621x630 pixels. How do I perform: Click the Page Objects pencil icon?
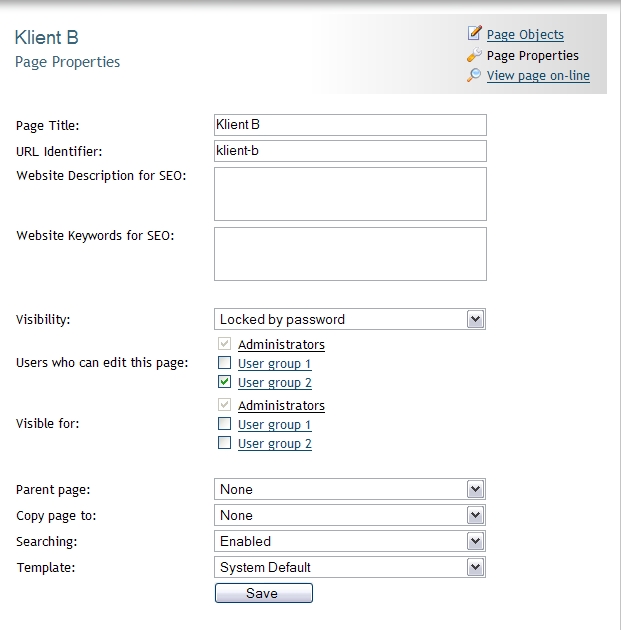click(x=474, y=33)
